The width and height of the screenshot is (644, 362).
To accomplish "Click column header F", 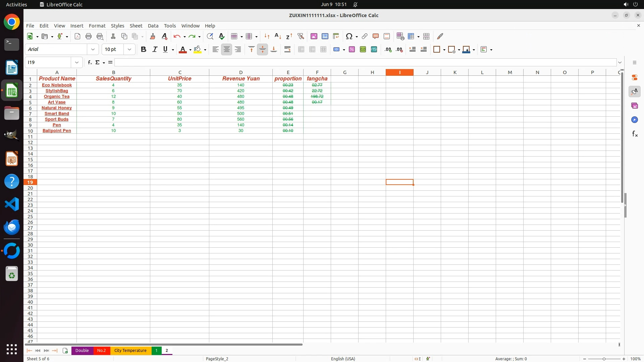I will coord(317,72).
